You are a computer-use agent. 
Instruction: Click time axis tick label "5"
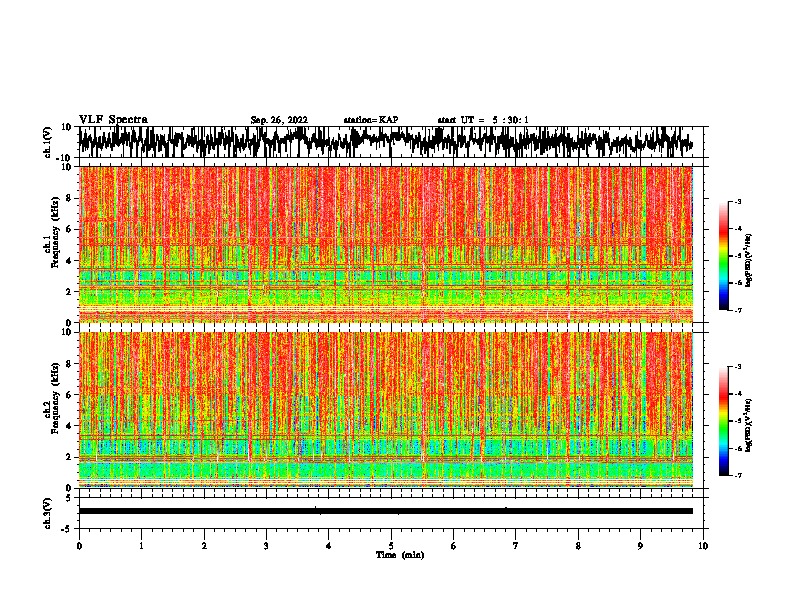point(391,546)
